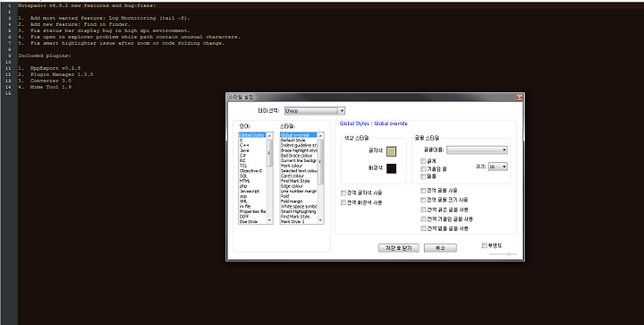Close the Style Configurator dialog with X
The width and height of the screenshot is (644, 325).
pyautogui.click(x=519, y=98)
